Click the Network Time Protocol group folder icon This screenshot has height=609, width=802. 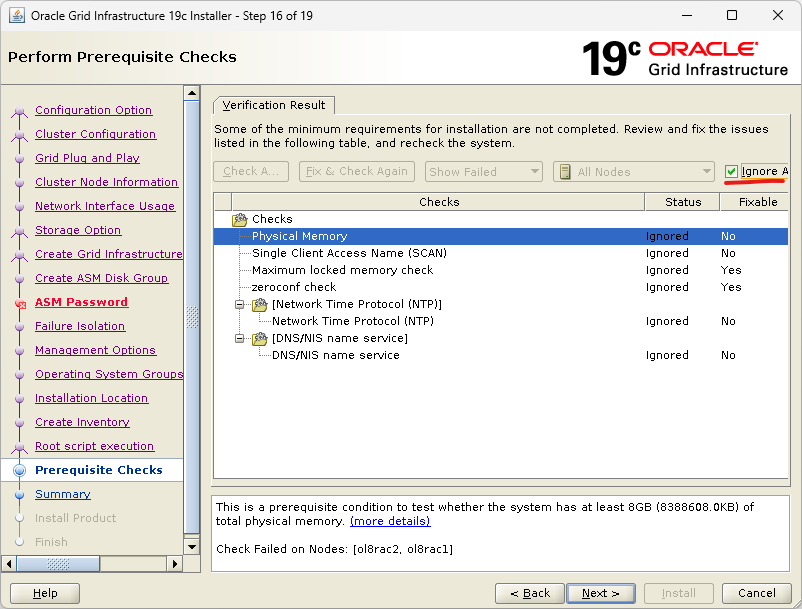coord(260,305)
